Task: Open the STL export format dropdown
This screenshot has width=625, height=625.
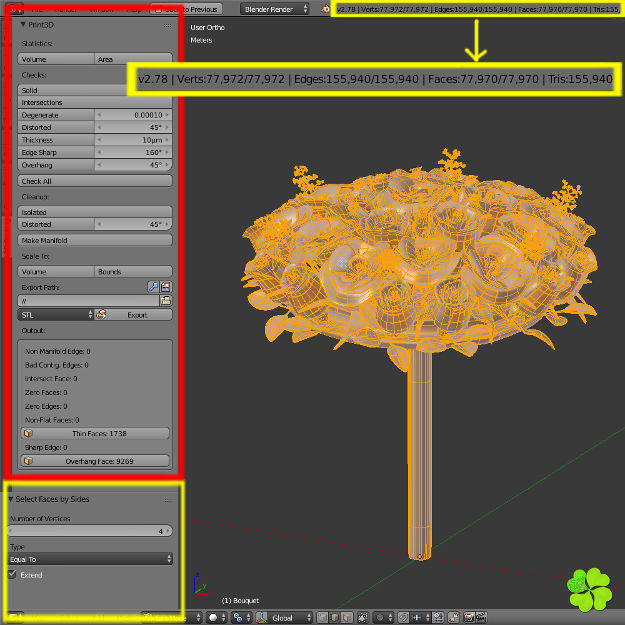Action: click(55, 314)
